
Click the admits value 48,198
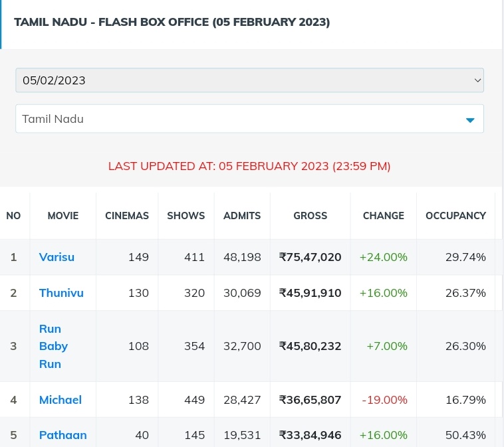tap(242, 257)
